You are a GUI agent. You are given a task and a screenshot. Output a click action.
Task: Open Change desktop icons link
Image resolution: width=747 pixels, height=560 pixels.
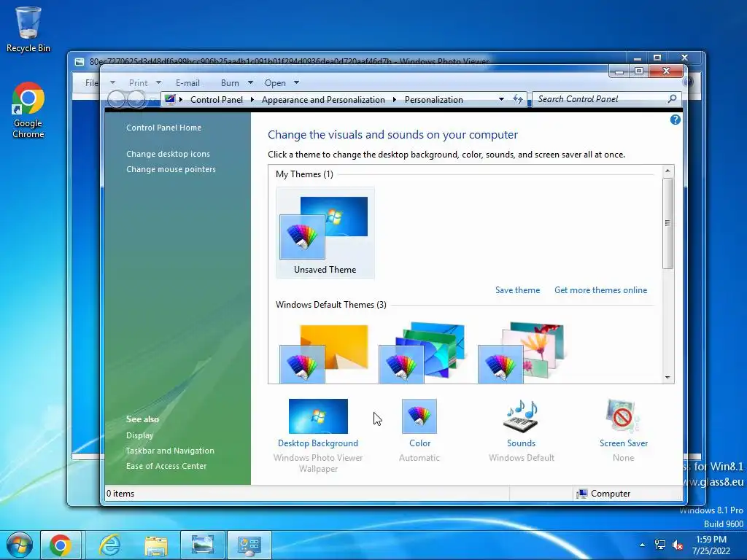point(168,154)
